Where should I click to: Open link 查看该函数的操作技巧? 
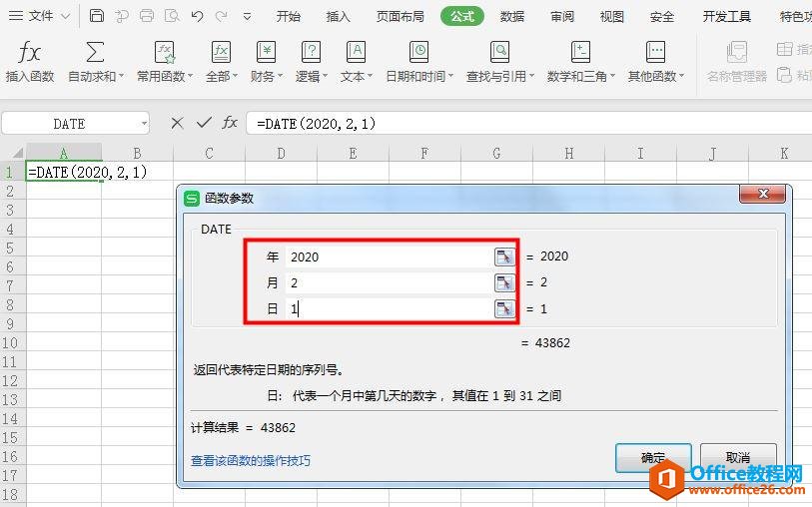(x=251, y=460)
